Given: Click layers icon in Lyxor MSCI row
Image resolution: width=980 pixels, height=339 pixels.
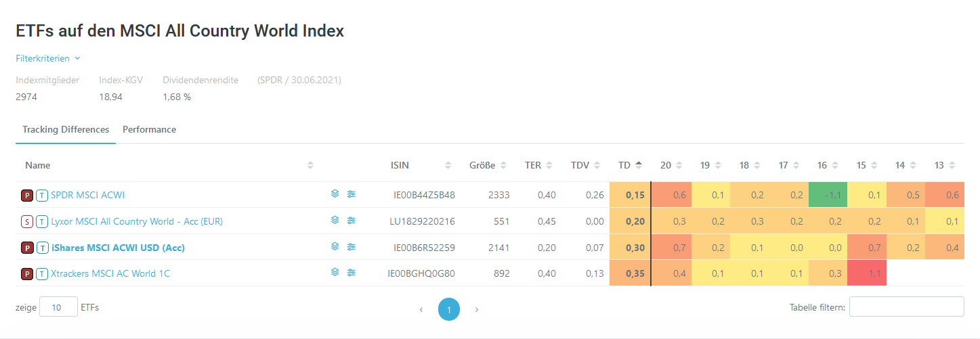Looking at the screenshot, I should pyautogui.click(x=335, y=220).
